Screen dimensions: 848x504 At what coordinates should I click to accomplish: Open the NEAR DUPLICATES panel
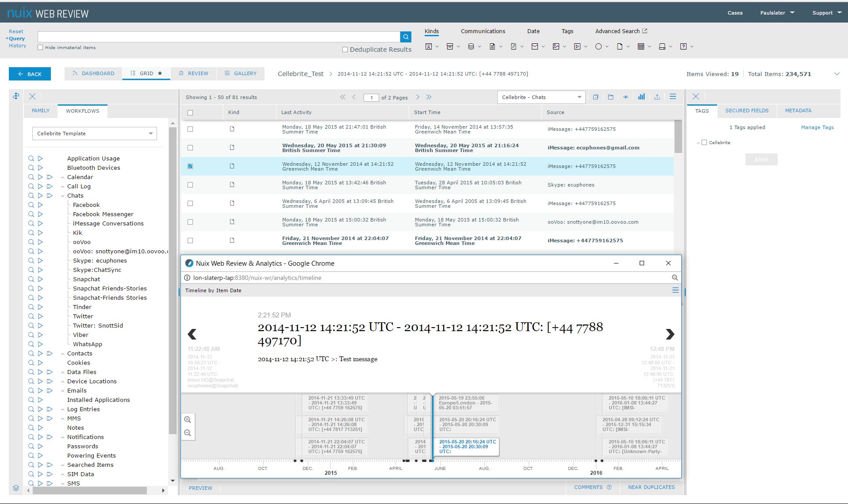[x=651, y=487]
